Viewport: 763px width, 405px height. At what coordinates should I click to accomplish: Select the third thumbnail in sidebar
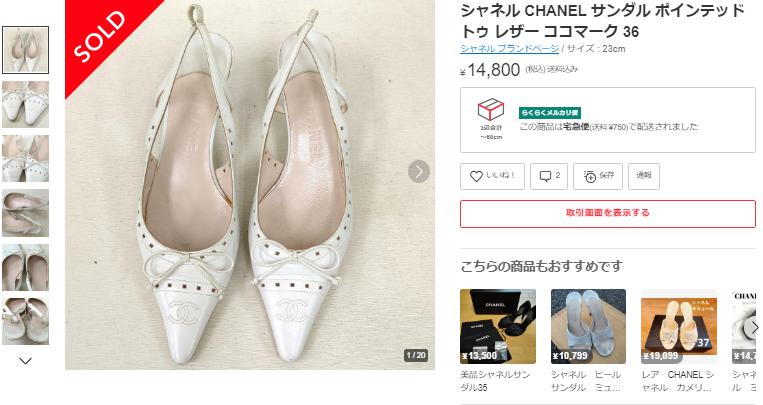coord(26,158)
